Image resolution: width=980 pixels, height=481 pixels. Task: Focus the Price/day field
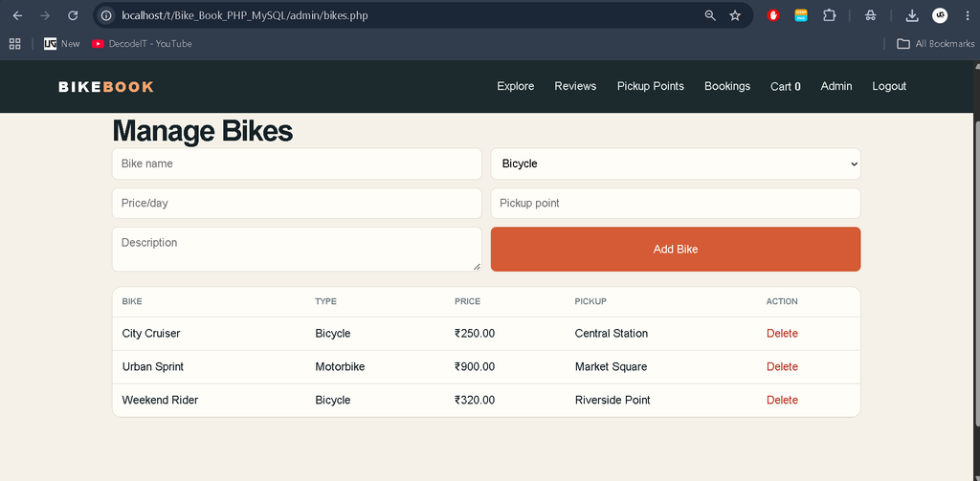(297, 204)
